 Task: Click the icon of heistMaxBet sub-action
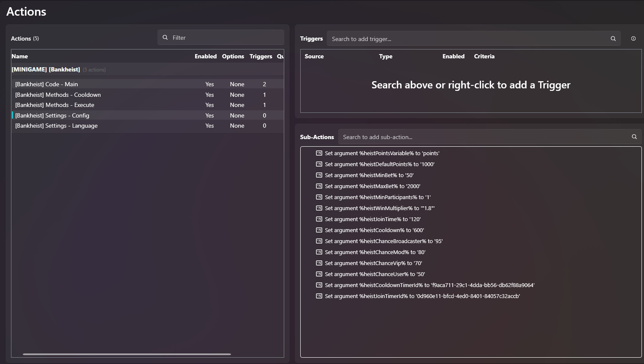click(x=319, y=186)
